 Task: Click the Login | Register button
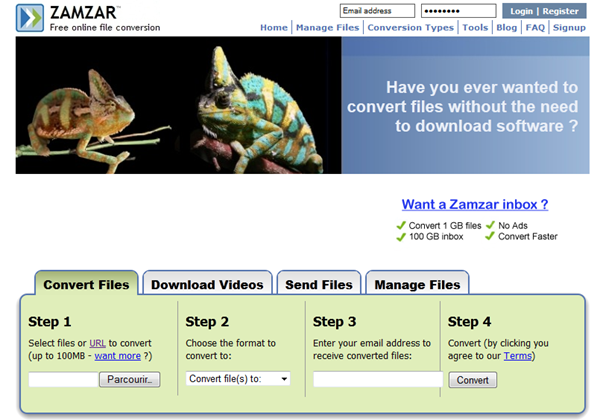[x=544, y=11]
